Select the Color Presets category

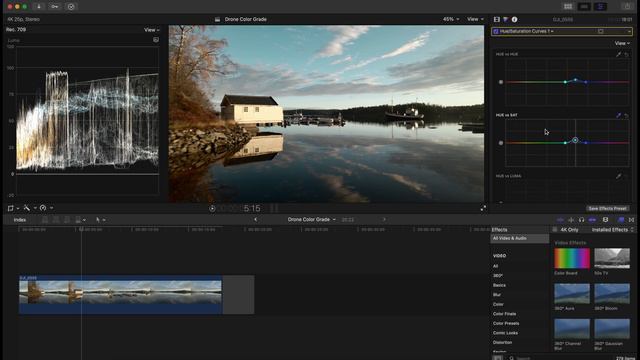[x=506, y=323]
